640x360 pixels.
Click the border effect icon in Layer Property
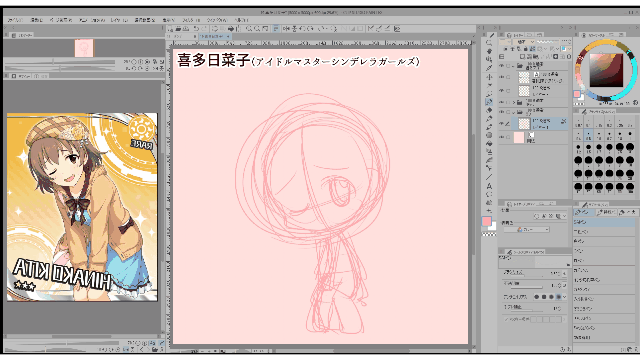[537, 216]
